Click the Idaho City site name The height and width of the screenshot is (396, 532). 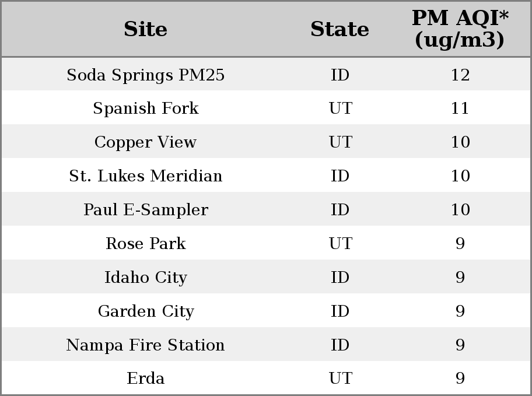pyautogui.click(x=146, y=278)
